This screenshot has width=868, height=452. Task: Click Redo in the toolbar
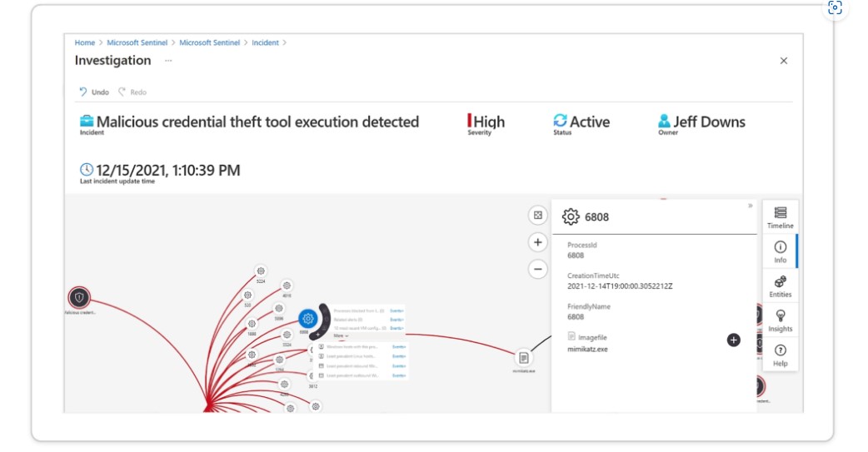[132, 92]
